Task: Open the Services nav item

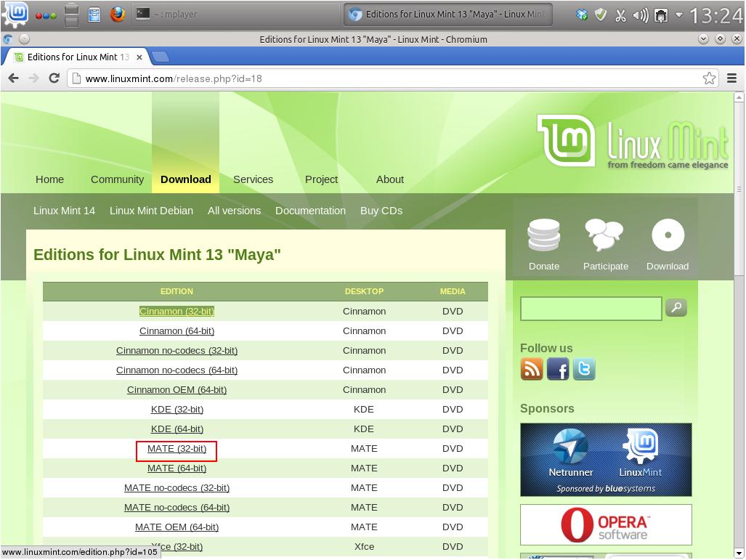Action: (x=253, y=179)
